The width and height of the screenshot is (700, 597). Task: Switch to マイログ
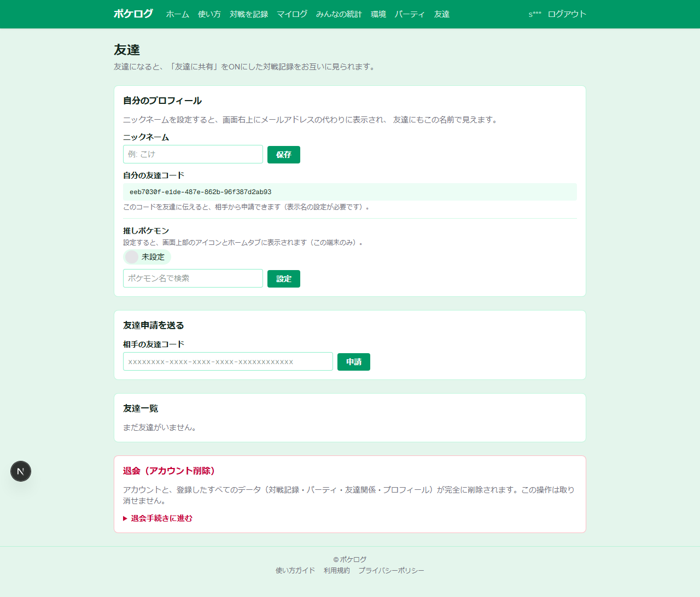click(292, 14)
